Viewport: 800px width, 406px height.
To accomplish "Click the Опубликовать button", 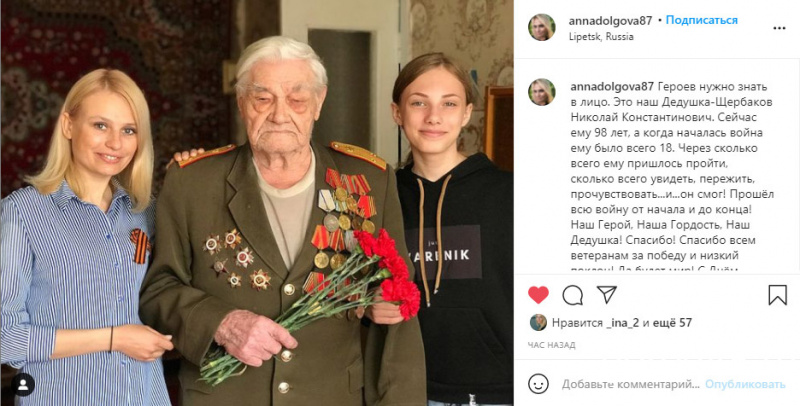I will click(x=745, y=384).
